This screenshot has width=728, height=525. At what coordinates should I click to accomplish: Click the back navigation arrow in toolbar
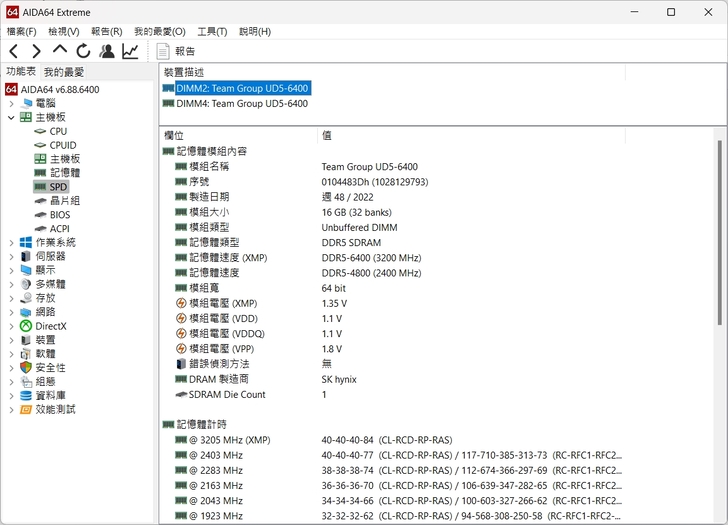[x=14, y=51]
